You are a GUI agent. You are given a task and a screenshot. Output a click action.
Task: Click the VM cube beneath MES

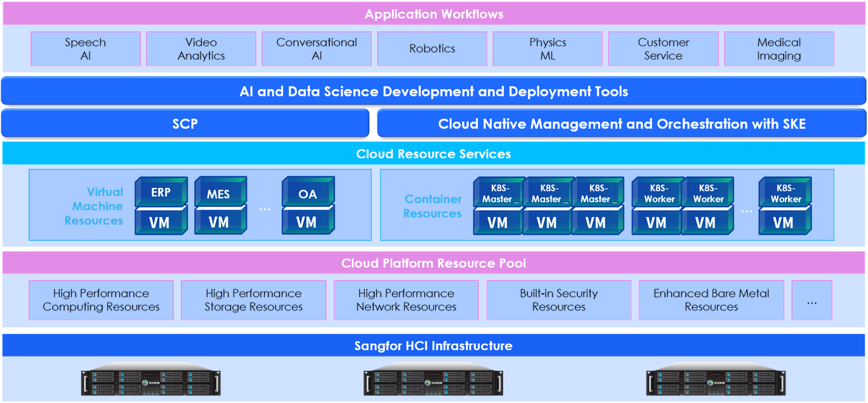pyautogui.click(x=220, y=221)
